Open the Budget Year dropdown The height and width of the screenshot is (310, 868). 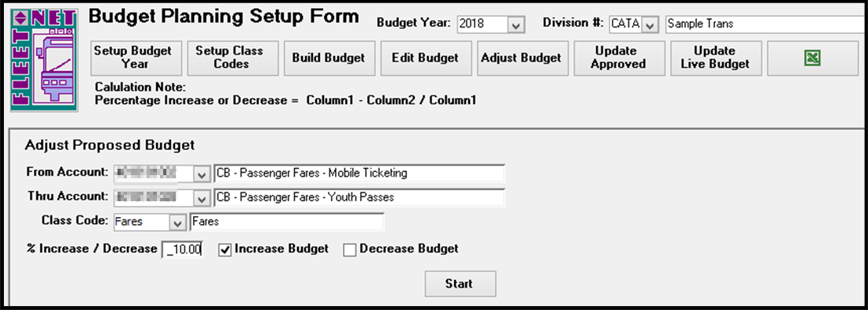point(516,24)
